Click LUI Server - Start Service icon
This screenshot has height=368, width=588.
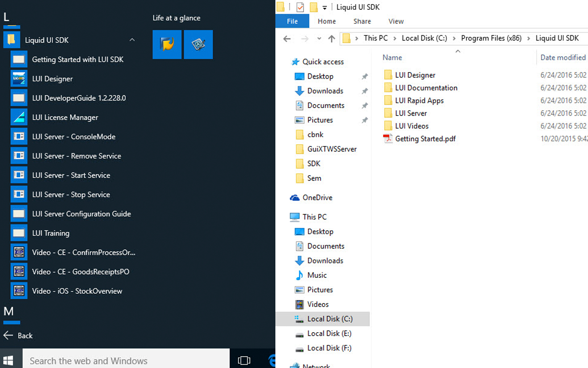pyautogui.click(x=19, y=175)
